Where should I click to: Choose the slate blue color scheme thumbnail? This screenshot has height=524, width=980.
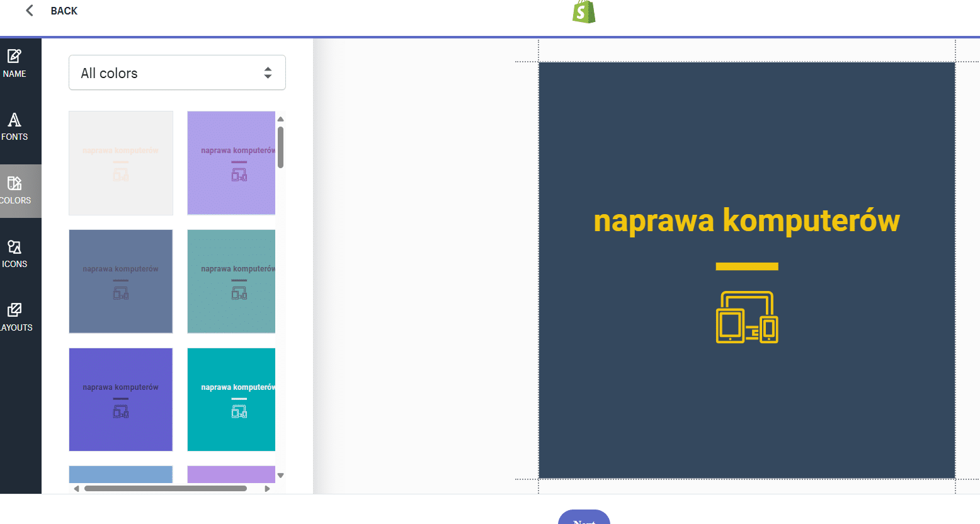coord(121,282)
